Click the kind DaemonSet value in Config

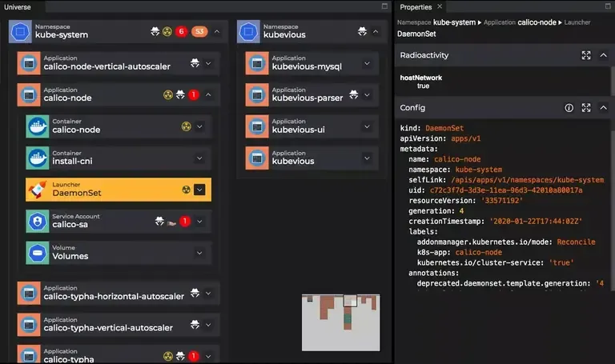click(x=444, y=128)
